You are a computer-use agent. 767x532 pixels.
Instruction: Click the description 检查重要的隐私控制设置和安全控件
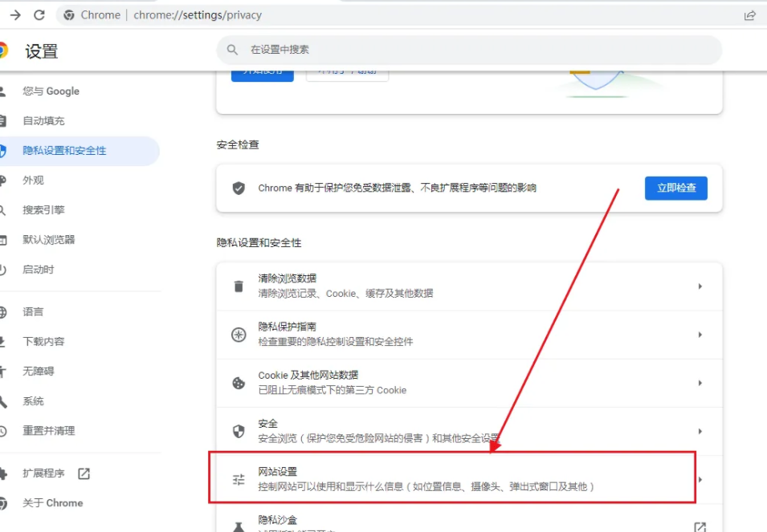click(x=336, y=342)
